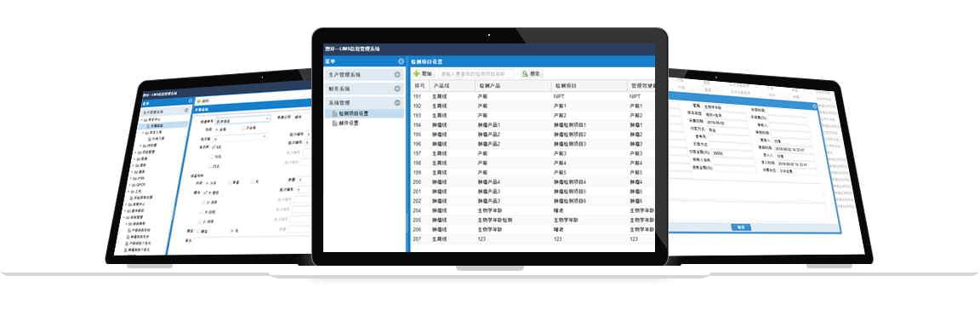The image size is (980, 310).
Task: Select 样本入库 node in left tree
Action: click(x=157, y=131)
